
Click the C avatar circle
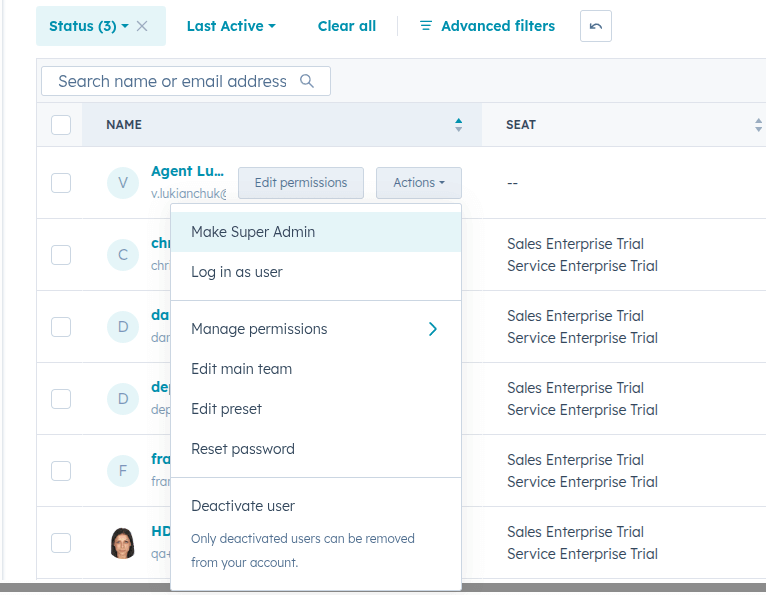pos(123,255)
